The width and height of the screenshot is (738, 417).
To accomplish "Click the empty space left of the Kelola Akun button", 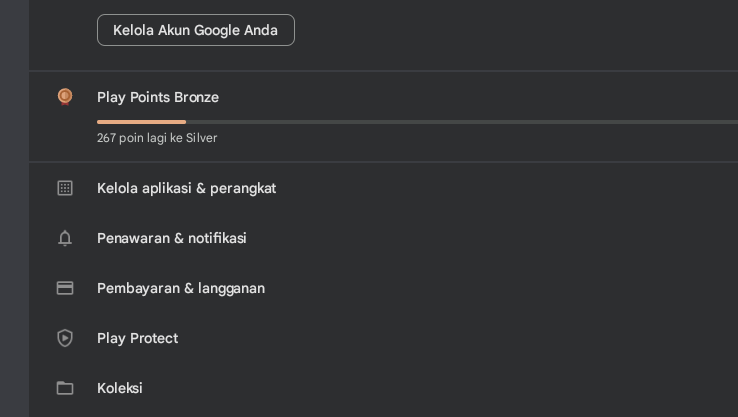I will coord(62,30).
